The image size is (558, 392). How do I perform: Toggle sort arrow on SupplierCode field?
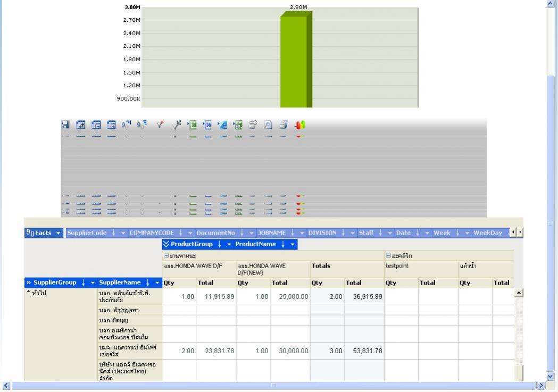click(x=113, y=232)
